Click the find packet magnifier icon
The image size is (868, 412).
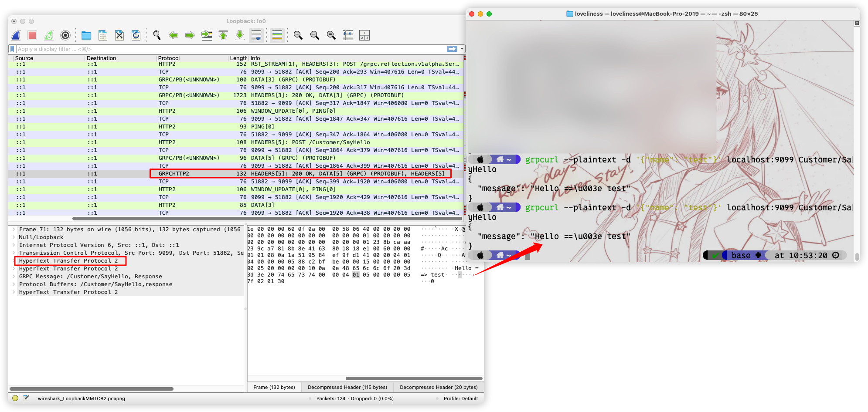tap(157, 36)
